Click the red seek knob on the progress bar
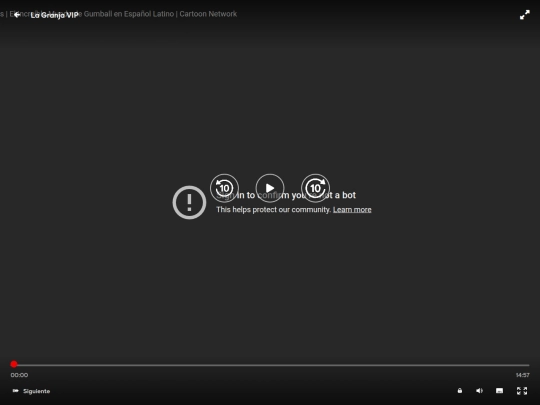Screen dimensions: 540x405 (14, 364)
